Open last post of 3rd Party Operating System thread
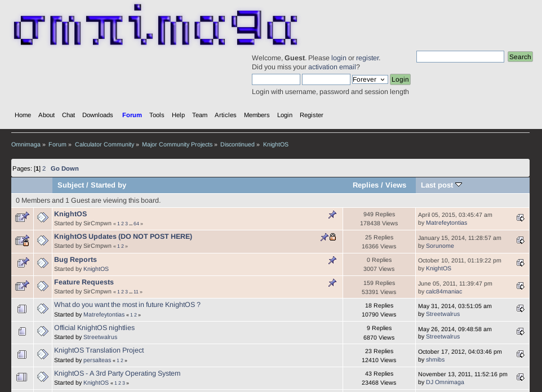Image resolution: width=542 pixels, height=392 pixels. click(520, 377)
